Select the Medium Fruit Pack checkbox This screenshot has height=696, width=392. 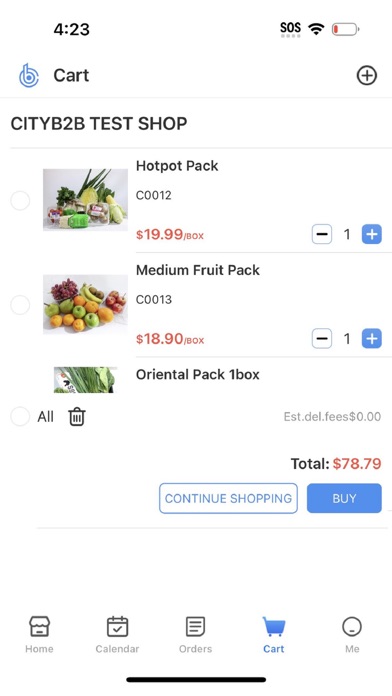(20, 305)
